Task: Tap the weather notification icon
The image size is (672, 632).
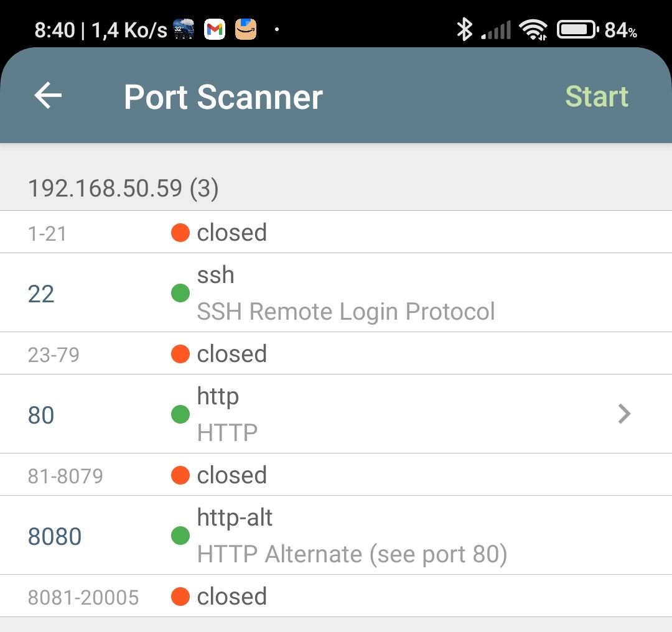Action: (x=184, y=29)
